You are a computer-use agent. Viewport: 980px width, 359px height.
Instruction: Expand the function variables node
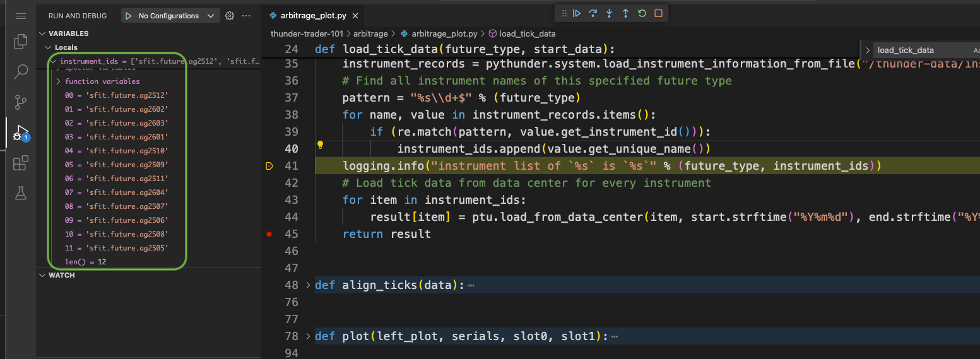(x=58, y=81)
